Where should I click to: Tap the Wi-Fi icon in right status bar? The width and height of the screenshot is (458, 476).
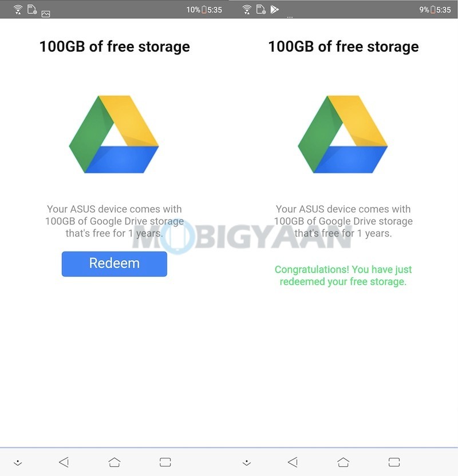pyautogui.click(x=247, y=10)
